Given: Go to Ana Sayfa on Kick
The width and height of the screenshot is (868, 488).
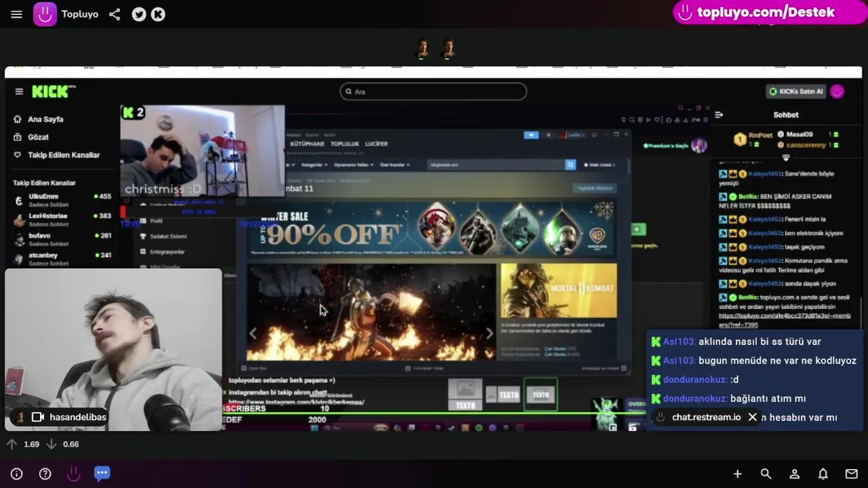Looking at the screenshot, I should 45,119.
